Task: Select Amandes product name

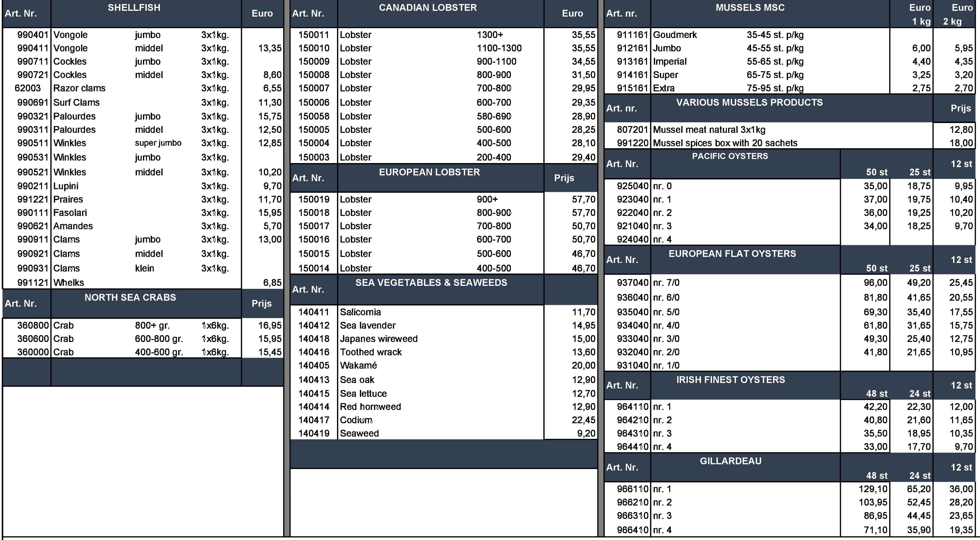Action: [73, 226]
